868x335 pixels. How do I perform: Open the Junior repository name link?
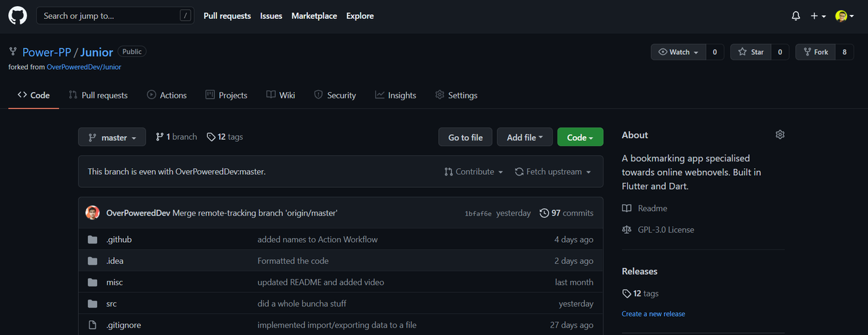97,52
